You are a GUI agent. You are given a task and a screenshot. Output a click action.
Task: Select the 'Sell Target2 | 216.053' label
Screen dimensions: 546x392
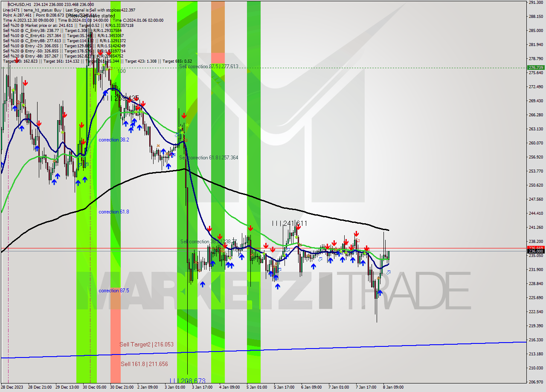tap(146, 344)
